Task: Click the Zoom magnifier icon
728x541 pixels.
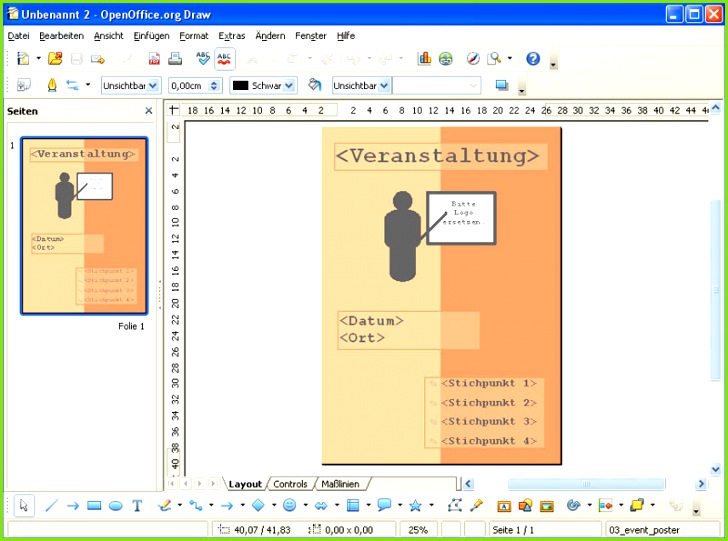Action: click(x=494, y=59)
